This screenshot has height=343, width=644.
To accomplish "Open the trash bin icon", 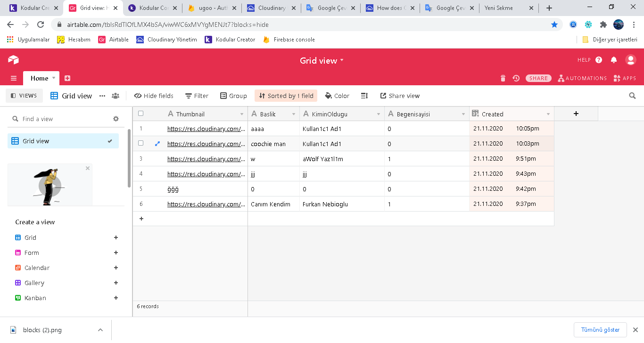I will click(503, 78).
